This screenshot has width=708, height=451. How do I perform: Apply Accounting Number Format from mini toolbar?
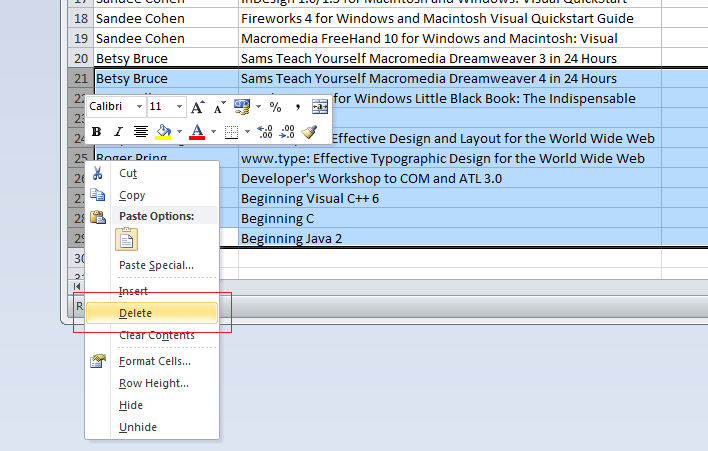click(x=242, y=107)
